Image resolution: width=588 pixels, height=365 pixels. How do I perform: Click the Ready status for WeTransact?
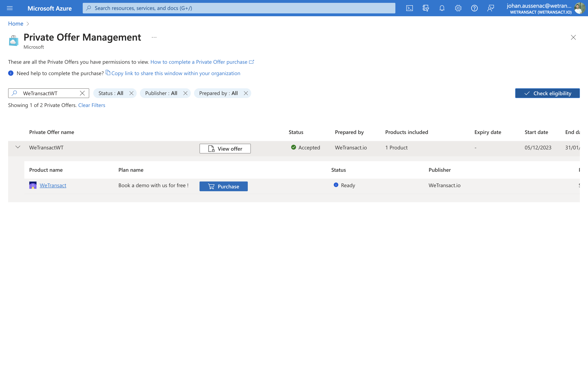coord(344,185)
